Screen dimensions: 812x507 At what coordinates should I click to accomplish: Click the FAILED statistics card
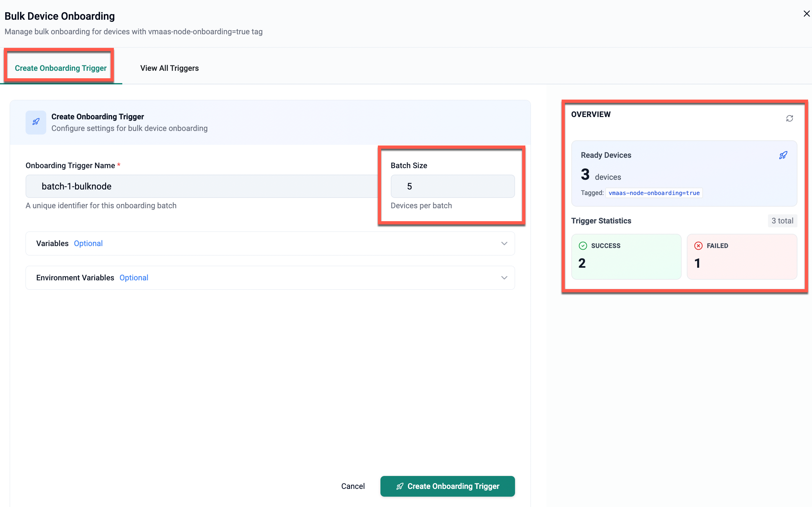point(741,257)
